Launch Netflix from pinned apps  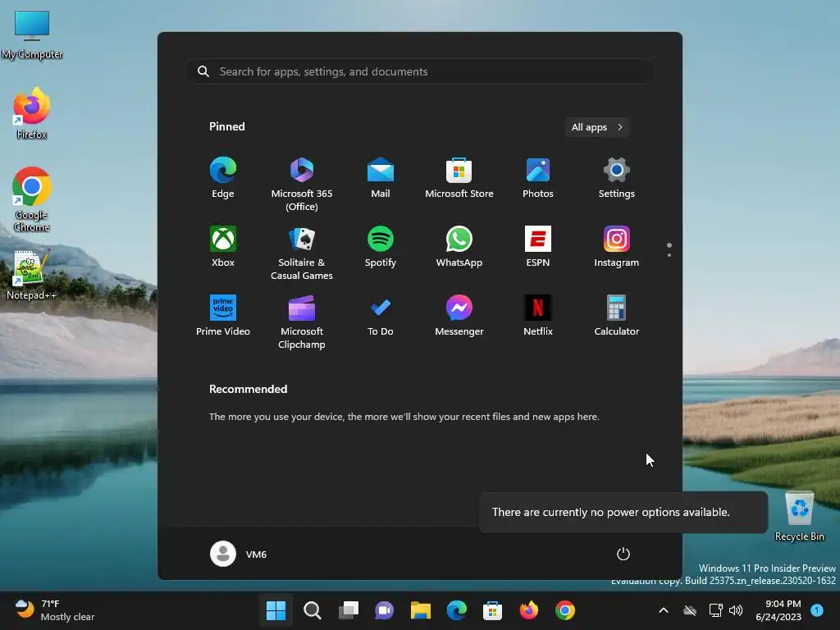(x=538, y=316)
